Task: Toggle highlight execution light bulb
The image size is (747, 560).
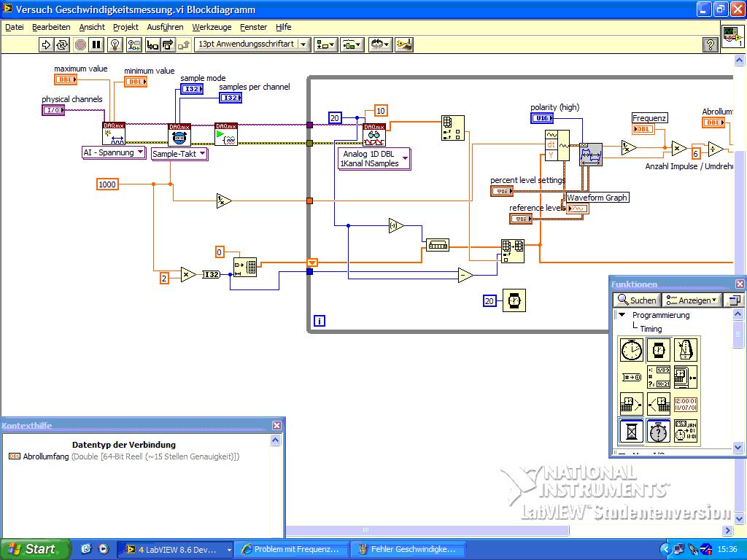Action: pos(115,44)
